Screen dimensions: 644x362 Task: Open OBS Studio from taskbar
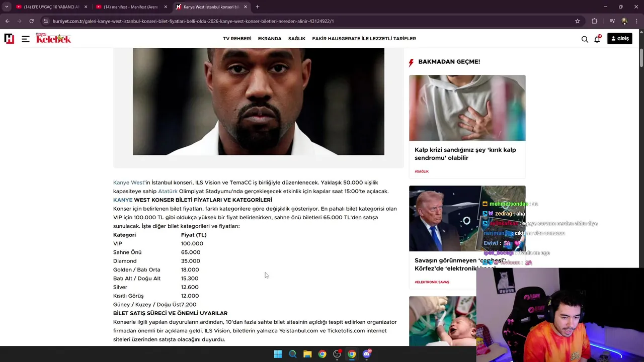point(337,354)
